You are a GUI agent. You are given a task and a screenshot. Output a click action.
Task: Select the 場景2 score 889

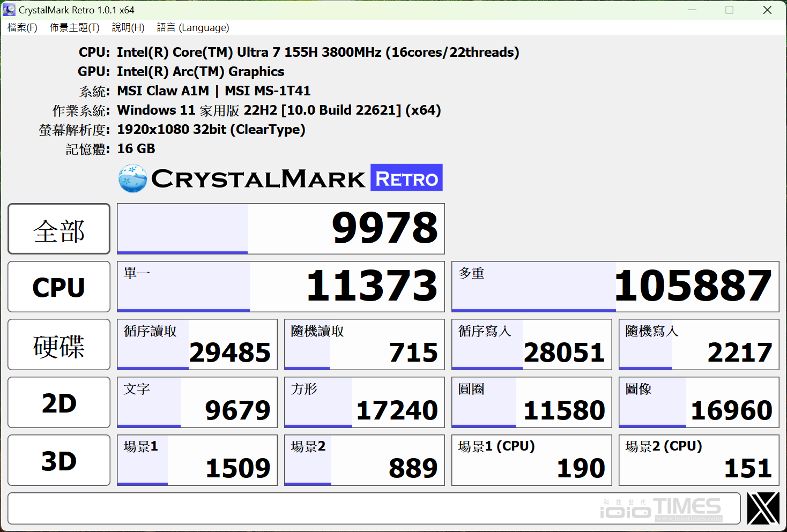pyautogui.click(x=365, y=460)
